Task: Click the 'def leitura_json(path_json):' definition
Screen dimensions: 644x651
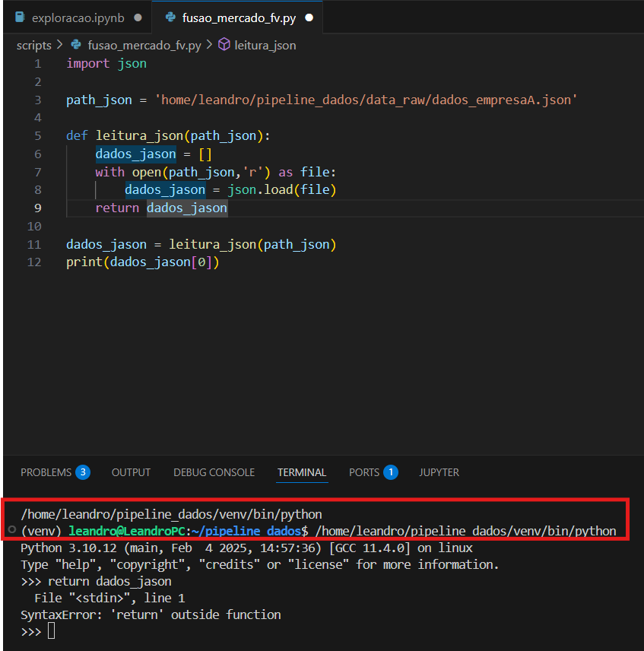Action: tap(168, 136)
